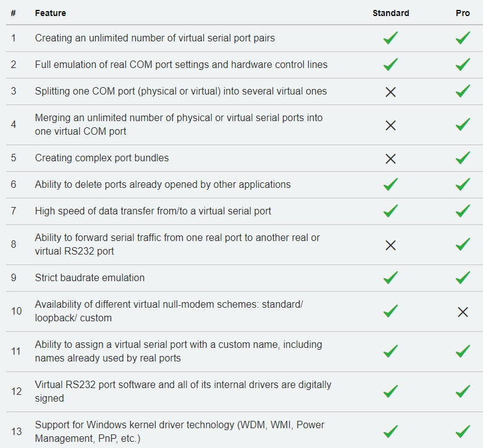Select 'Strict baudrate emulation' feature text
This screenshot has width=483, height=448.
pos(90,277)
